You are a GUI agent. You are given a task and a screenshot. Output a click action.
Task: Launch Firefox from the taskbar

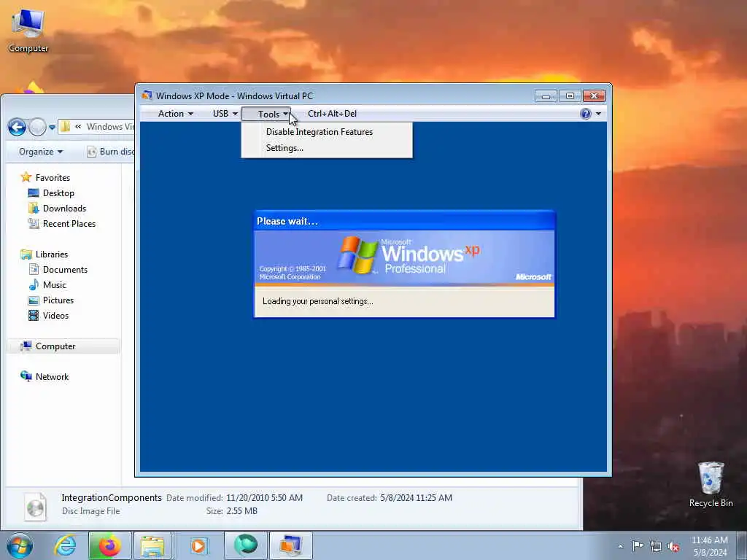point(109,545)
